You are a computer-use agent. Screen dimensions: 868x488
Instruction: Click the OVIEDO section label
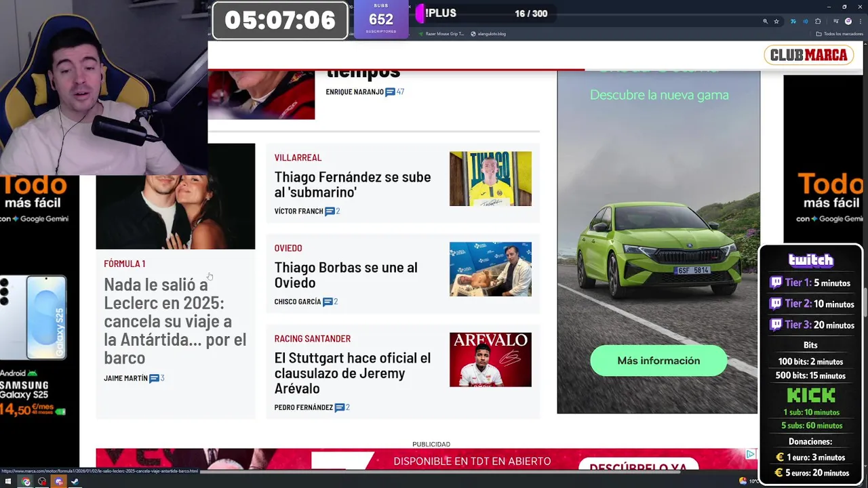pyautogui.click(x=288, y=248)
